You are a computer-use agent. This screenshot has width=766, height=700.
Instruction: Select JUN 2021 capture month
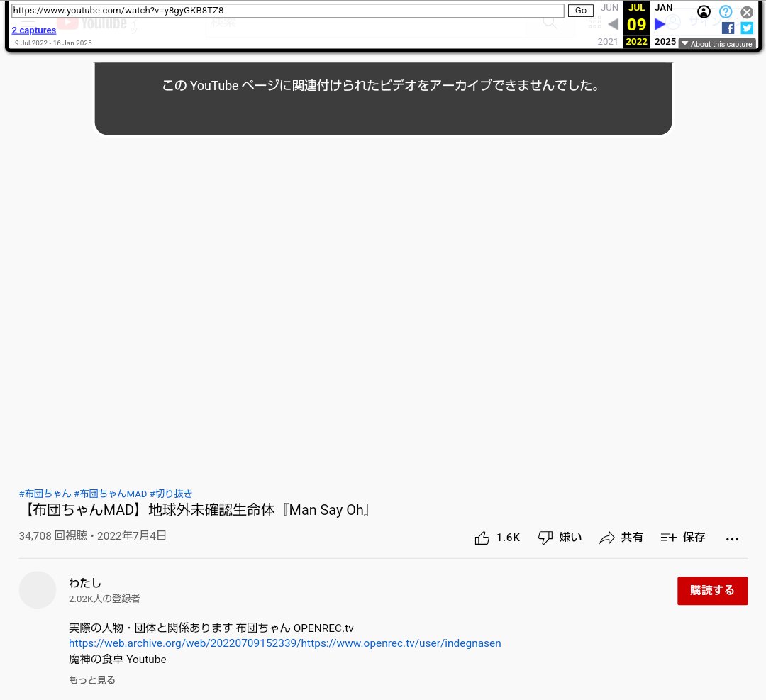pyautogui.click(x=609, y=8)
